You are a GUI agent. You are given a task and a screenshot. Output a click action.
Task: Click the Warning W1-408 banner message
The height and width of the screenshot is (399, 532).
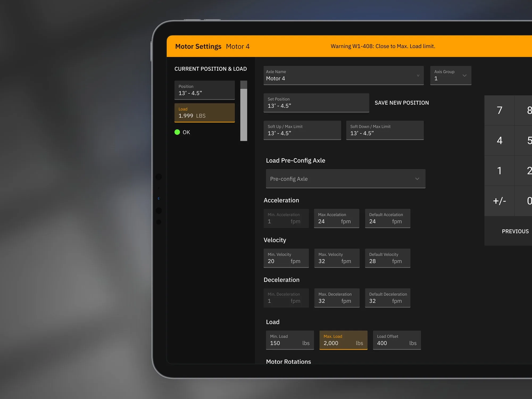pos(383,46)
